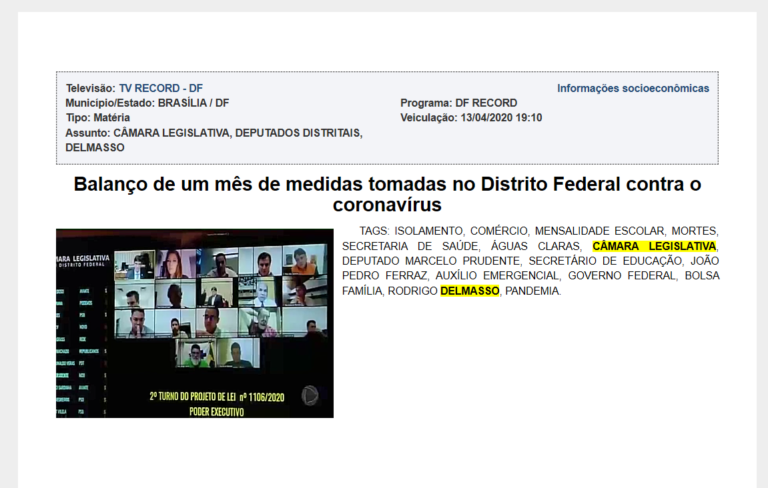Click the PANDEMIA tag text
768x488 pixels.
(x=532, y=291)
